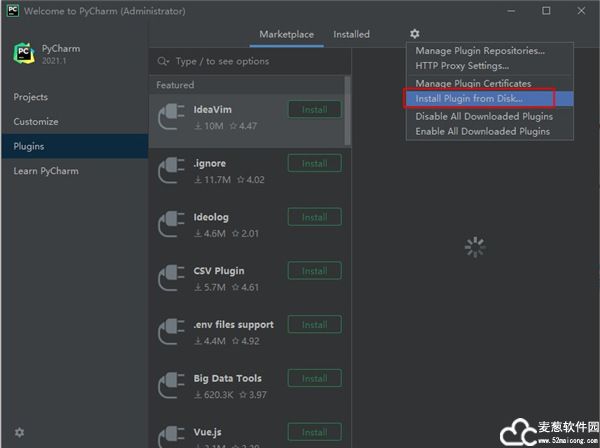The width and height of the screenshot is (600, 448).
Task: Click the Big Data Tools plugin icon
Action: pos(171,386)
